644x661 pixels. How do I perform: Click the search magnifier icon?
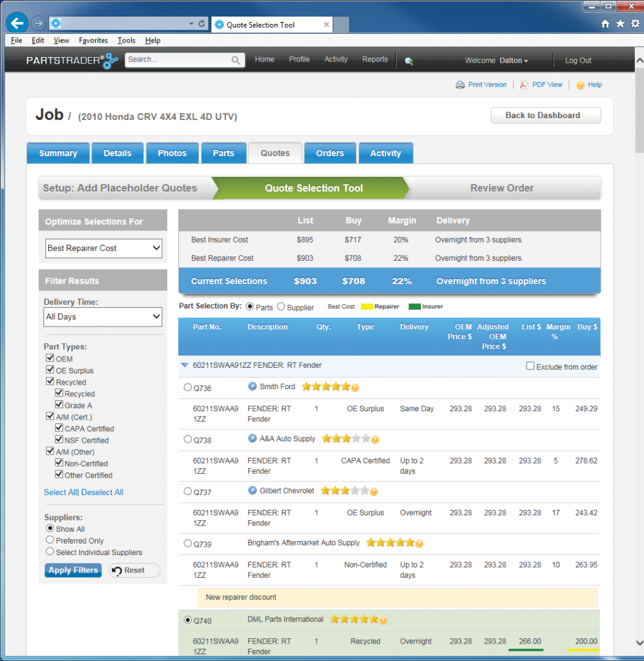click(x=236, y=60)
